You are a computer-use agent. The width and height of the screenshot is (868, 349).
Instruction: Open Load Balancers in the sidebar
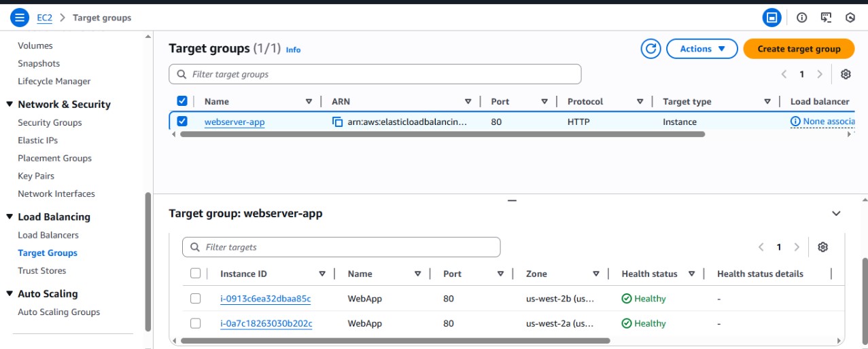pyautogui.click(x=48, y=235)
